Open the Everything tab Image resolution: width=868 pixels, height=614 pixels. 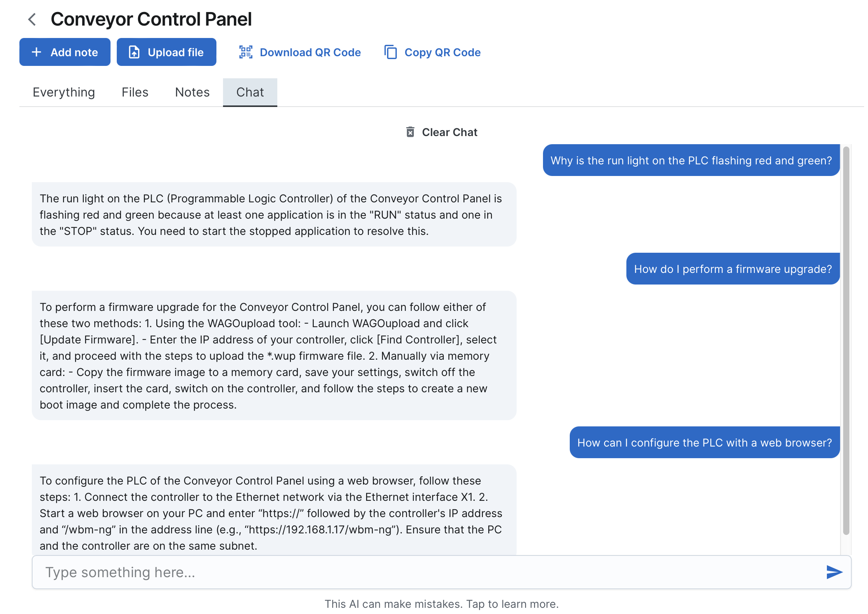coord(64,92)
